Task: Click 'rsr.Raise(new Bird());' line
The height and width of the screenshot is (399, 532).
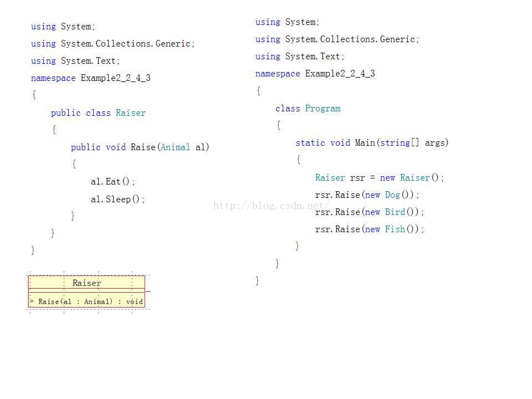Action: coord(370,212)
